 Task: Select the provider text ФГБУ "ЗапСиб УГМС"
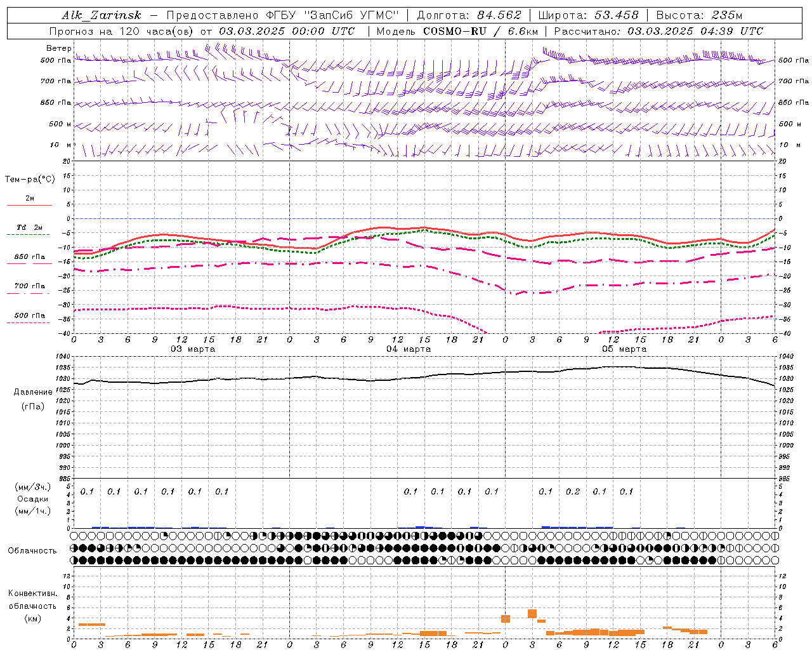[334, 15]
